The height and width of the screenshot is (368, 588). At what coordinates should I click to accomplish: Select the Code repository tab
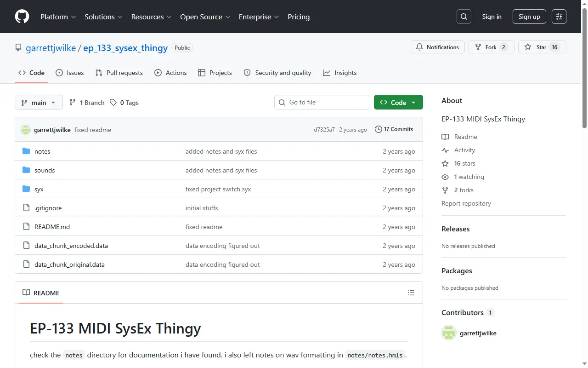31,73
